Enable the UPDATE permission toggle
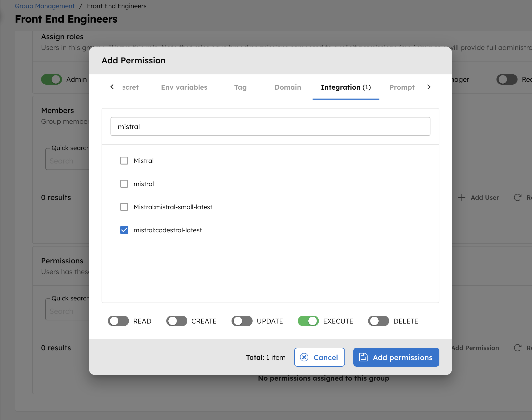Viewport: 532px width, 420px height. [x=242, y=321]
